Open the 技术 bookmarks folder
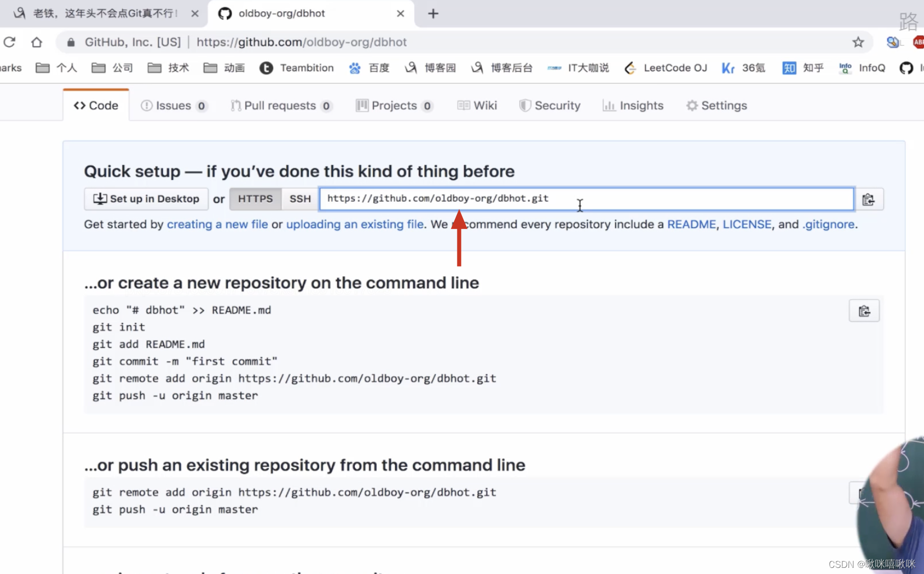This screenshot has width=924, height=574. pos(168,68)
